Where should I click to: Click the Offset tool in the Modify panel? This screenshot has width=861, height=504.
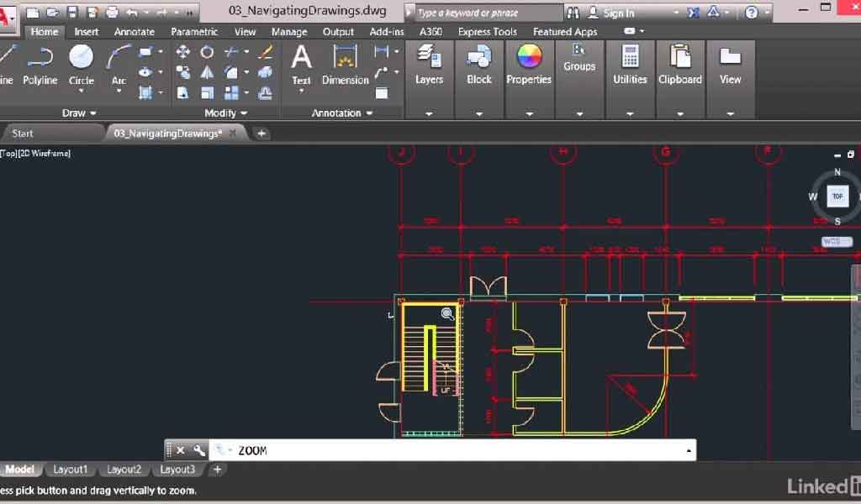click(x=266, y=92)
